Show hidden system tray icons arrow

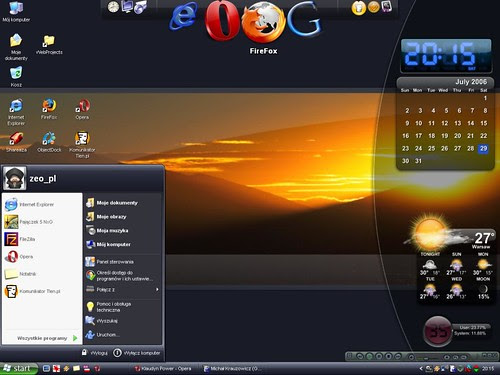pyautogui.click(x=421, y=368)
